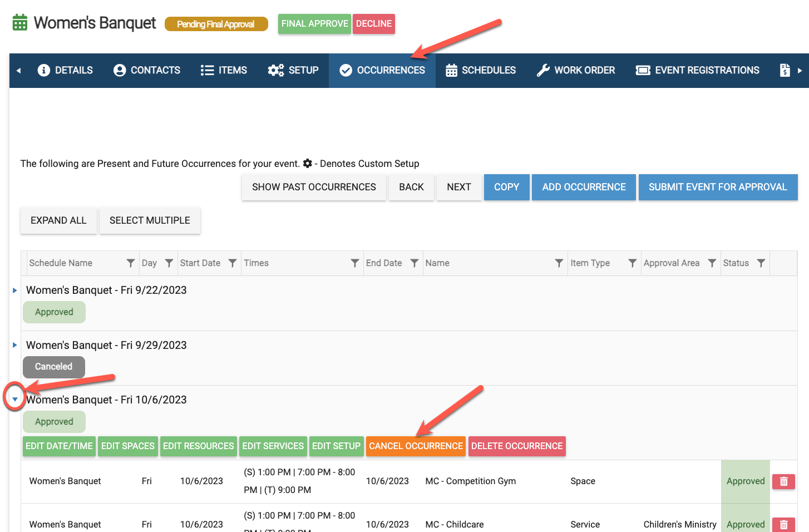Collapse the Women's Banquet Fri 10/6/2023 occurrence
809x532 pixels.
pos(15,400)
